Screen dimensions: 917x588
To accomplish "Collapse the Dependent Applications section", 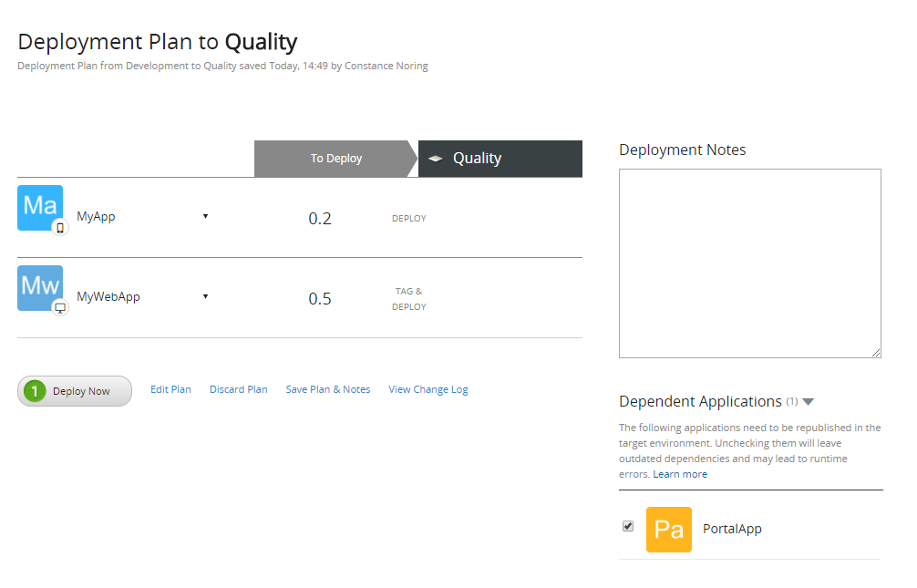I will click(808, 401).
